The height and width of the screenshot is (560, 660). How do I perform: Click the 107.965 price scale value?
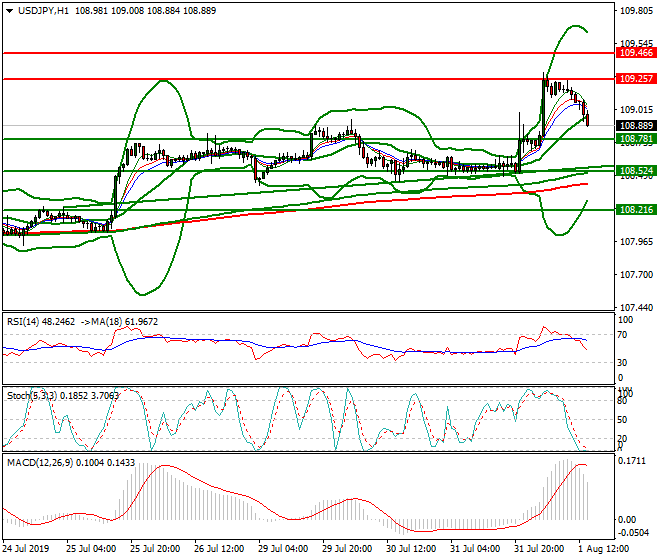coord(636,242)
